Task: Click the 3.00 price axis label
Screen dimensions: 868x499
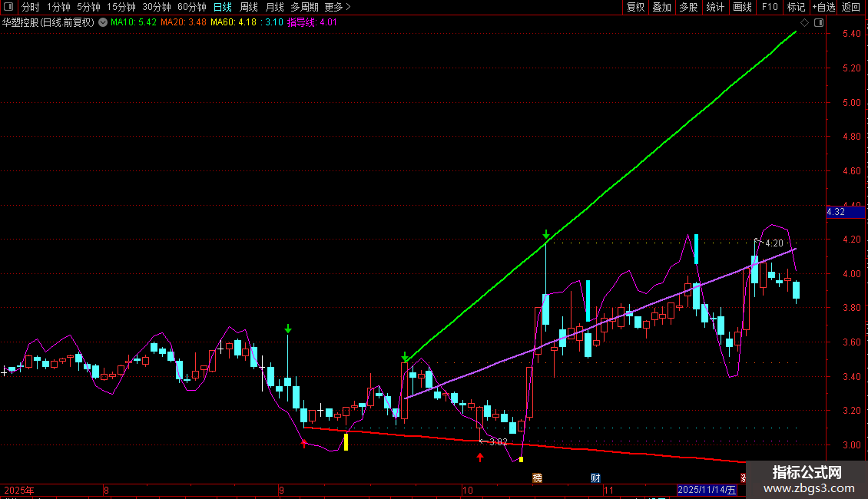Action: (x=852, y=444)
